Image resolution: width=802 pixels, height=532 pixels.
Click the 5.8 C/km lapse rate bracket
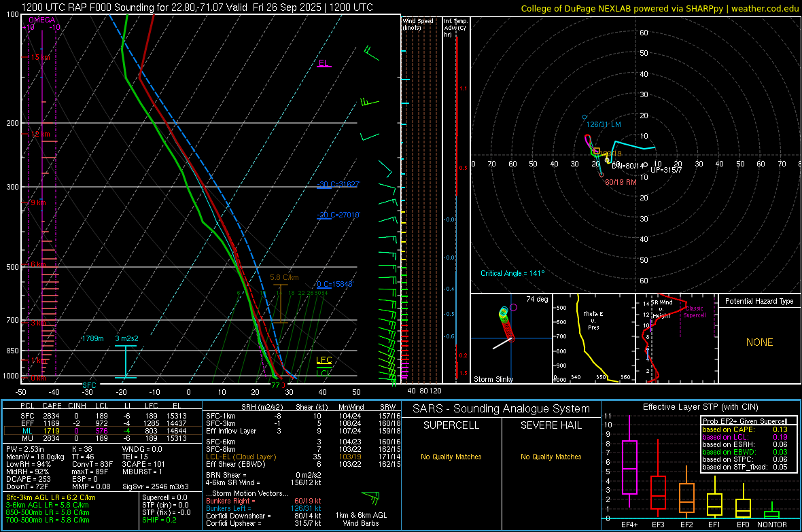pos(280,304)
